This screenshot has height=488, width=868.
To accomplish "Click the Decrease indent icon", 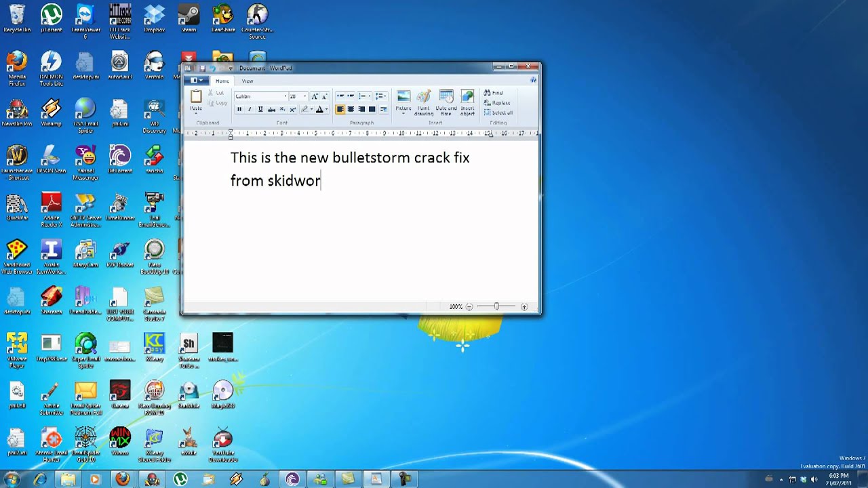I will [x=340, y=96].
